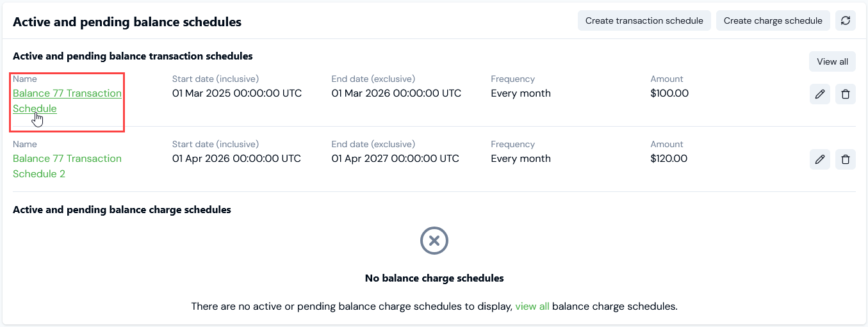Edit the Balance 77 Transaction Schedule with pencil icon
The image size is (868, 327).
(x=820, y=94)
